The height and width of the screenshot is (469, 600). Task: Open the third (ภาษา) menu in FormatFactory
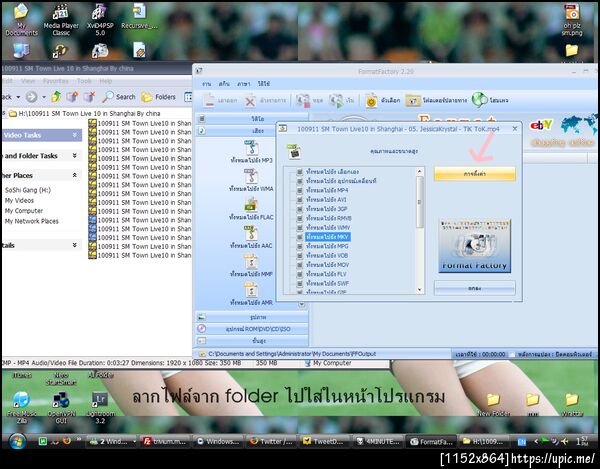(x=243, y=83)
